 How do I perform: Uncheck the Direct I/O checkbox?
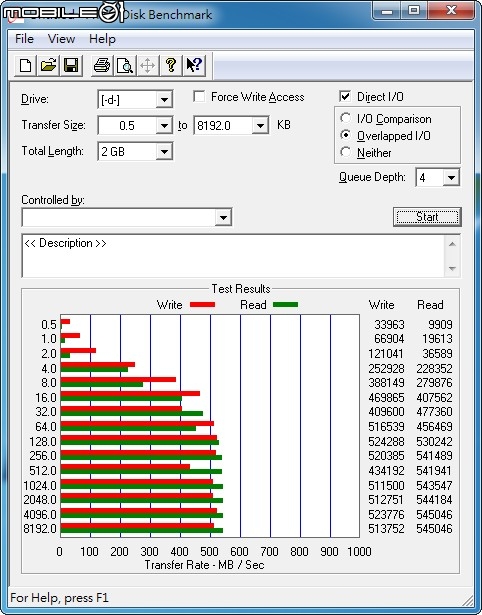345,96
